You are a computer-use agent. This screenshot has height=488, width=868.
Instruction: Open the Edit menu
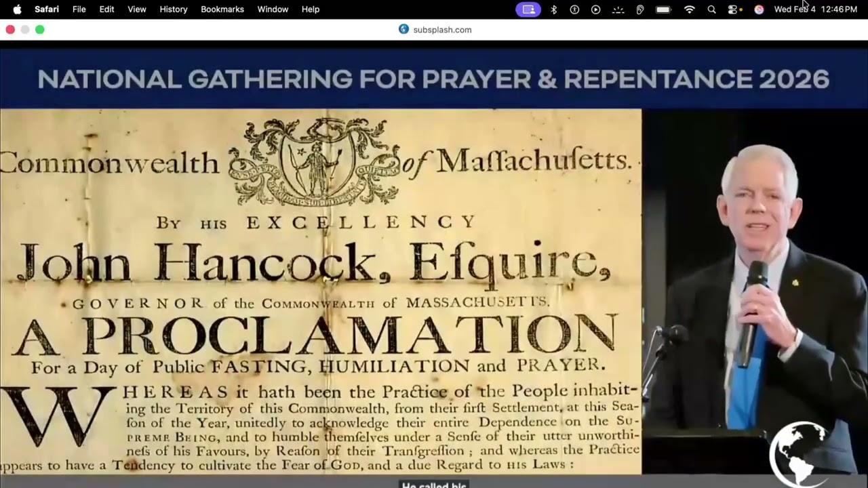[x=106, y=9]
